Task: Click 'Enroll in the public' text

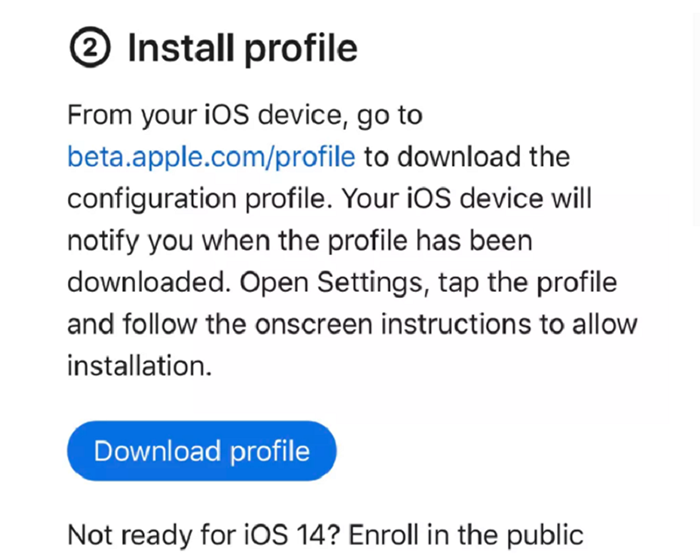Action: click(x=466, y=534)
